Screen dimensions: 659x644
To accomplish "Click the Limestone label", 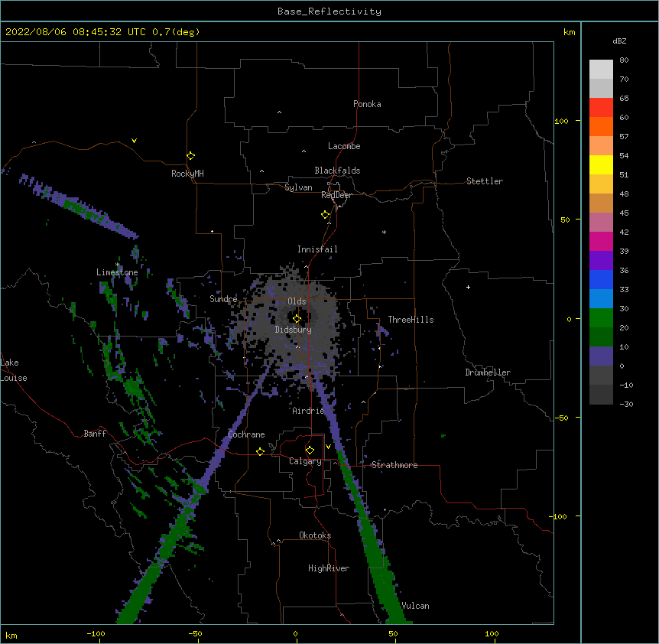I will click(117, 272).
